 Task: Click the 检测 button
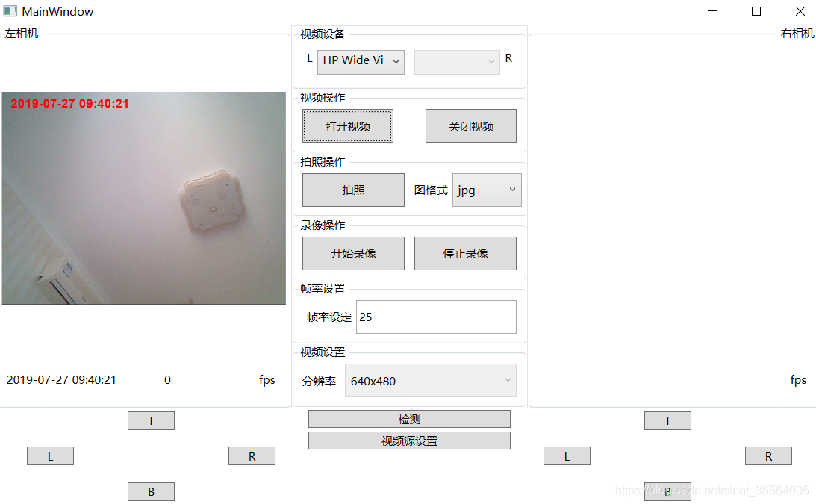coord(409,419)
